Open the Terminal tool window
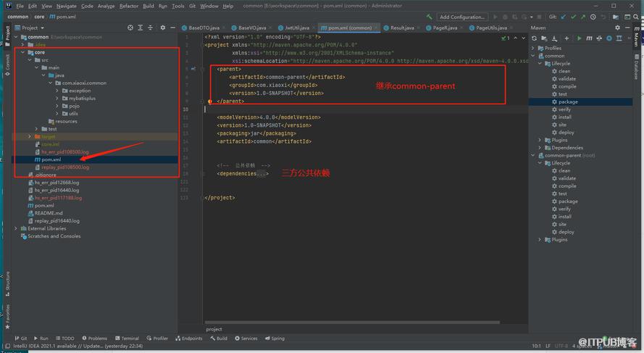Image resolution: width=644 pixels, height=353 pixels. (127, 339)
